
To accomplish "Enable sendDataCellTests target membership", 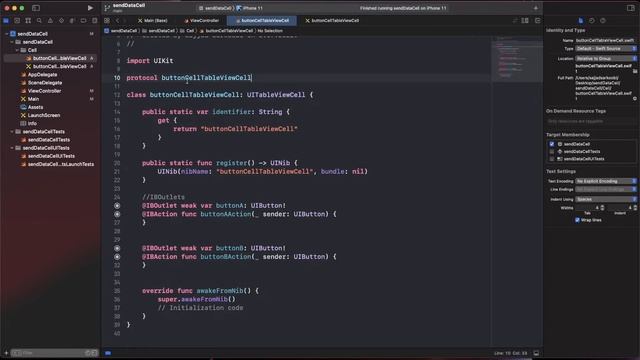I will click(x=552, y=151).
